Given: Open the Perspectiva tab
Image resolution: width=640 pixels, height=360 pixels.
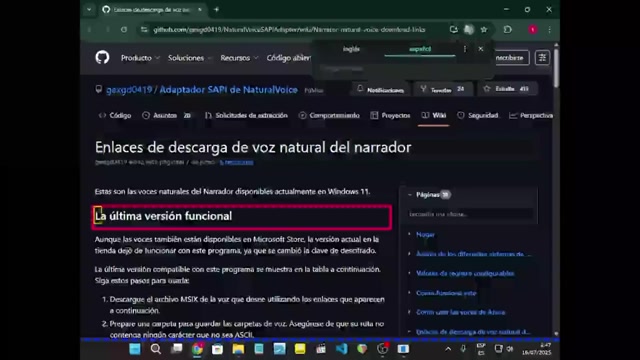Looking at the screenshot, I should tap(531, 116).
